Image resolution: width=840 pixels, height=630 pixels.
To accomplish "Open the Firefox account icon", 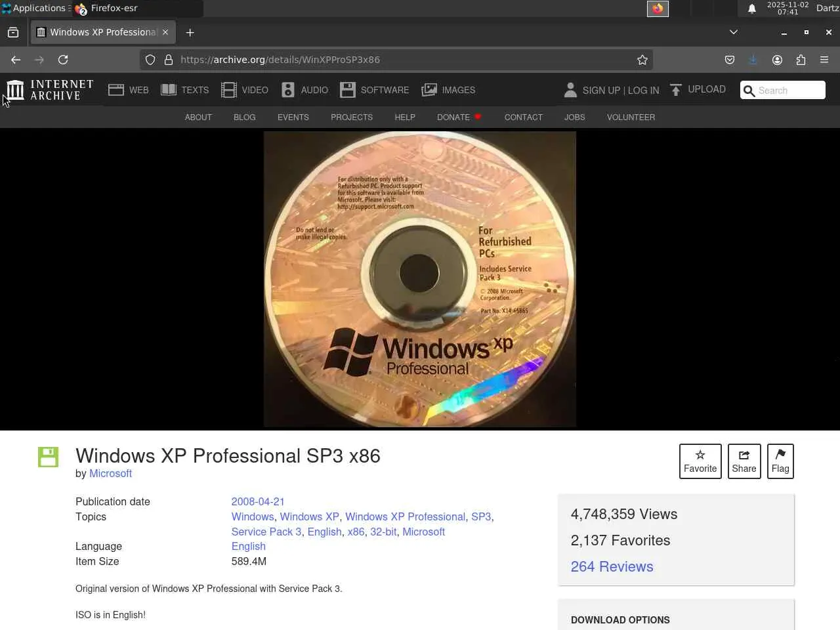I will point(777,60).
